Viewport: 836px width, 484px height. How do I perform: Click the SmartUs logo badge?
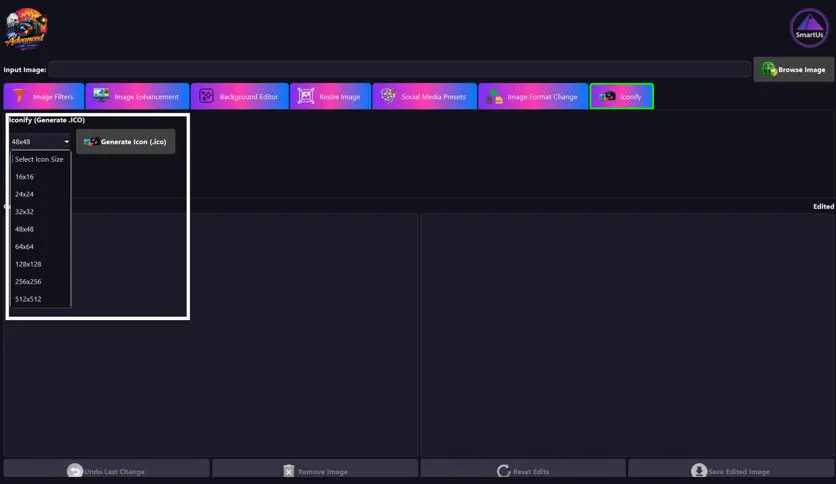(809, 28)
